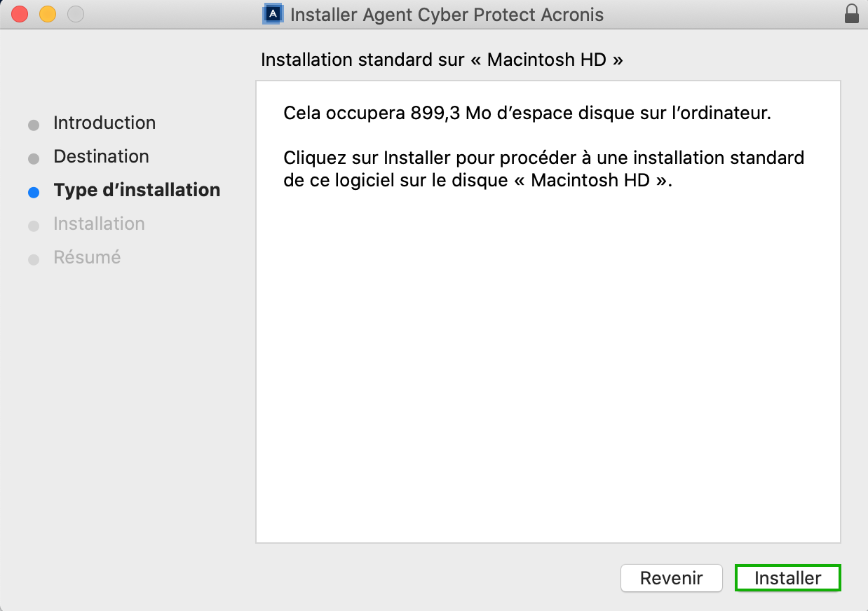This screenshot has width=868, height=611.
Task: Select the Destination step
Action: click(x=102, y=156)
